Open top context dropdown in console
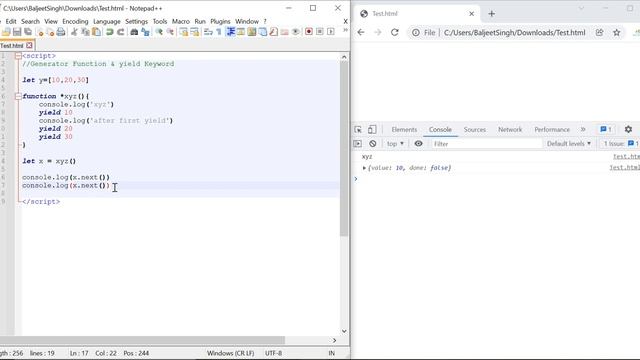640x360 pixels. (x=395, y=144)
